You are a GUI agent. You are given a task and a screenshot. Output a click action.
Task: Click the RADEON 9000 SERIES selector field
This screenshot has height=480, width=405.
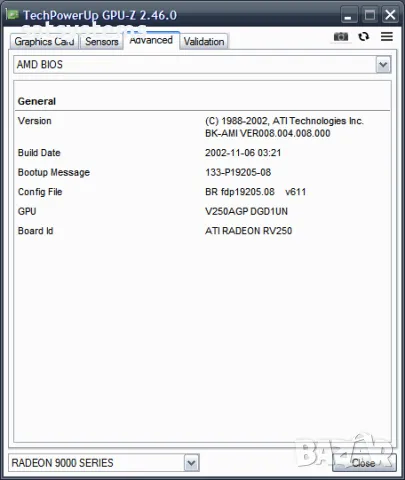click(104, 463)
